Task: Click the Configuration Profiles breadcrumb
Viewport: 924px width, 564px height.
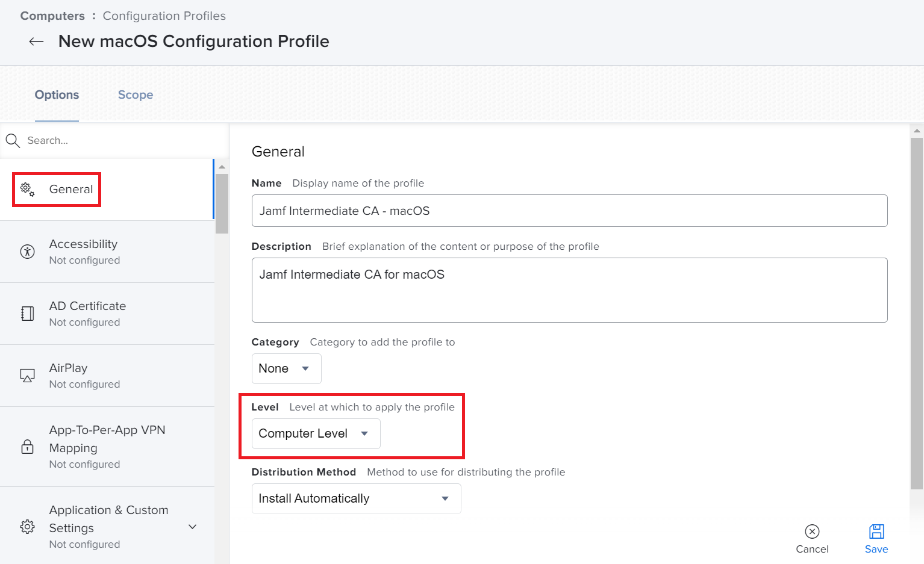Action: (164, 16)
